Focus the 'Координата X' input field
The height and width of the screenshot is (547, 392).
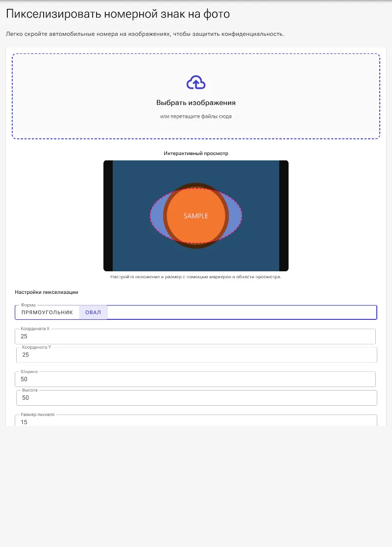pos(195,336)
